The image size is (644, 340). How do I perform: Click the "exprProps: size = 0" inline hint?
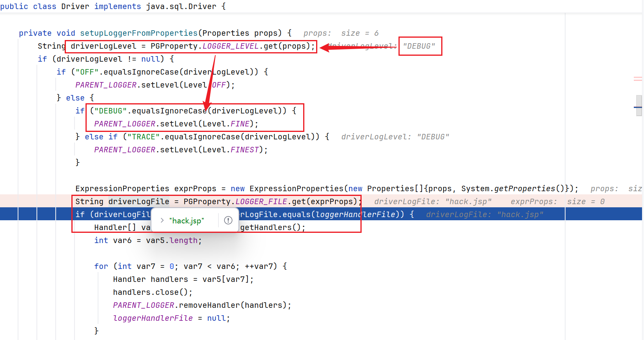click(x=557, y=201)
